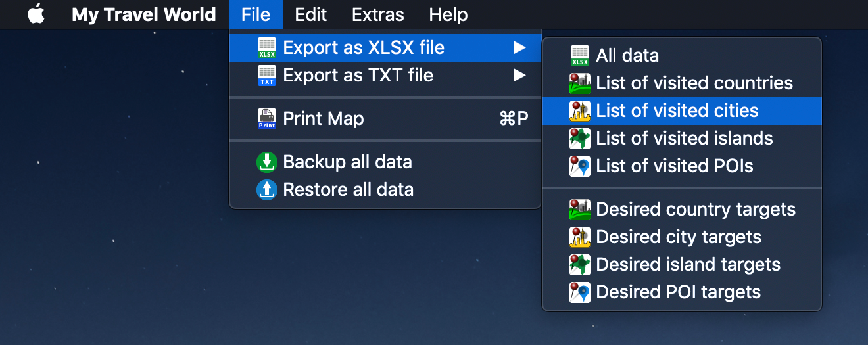Select List of visited cities
The image size is (868, 345).
(x=682, y=111)
